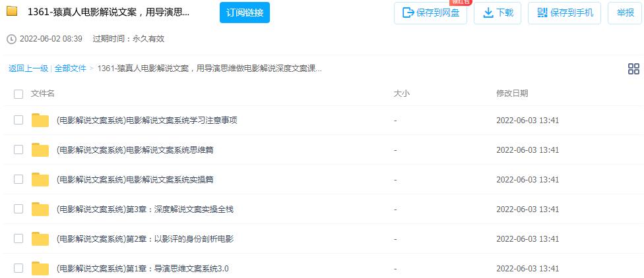Check the box for 第2章 folder

[x=18, y=238]
